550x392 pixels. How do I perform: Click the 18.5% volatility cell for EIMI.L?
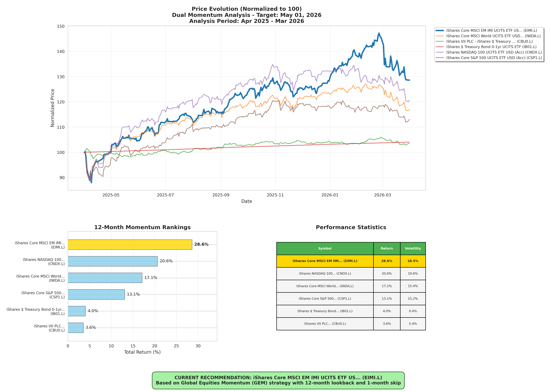pos(413,261)
